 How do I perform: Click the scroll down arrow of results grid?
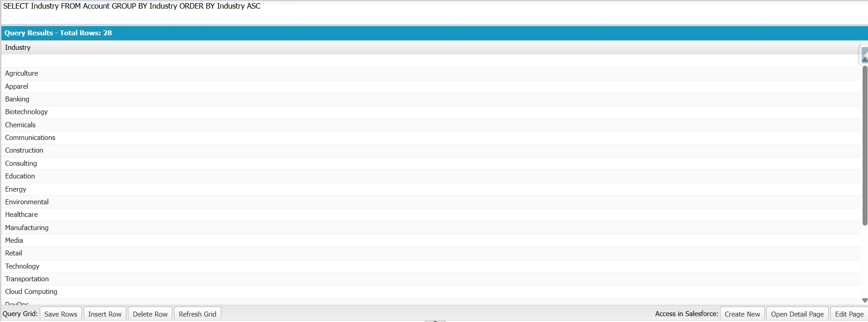pyautogui.click(x=864, y=300)
